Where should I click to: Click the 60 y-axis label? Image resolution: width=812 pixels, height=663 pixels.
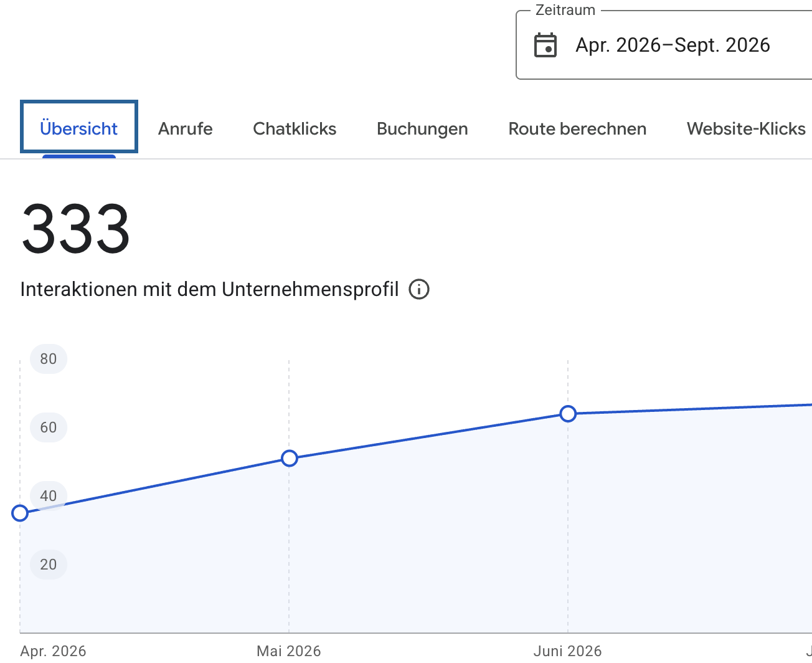pyautogui.click(x=49, y=427)
